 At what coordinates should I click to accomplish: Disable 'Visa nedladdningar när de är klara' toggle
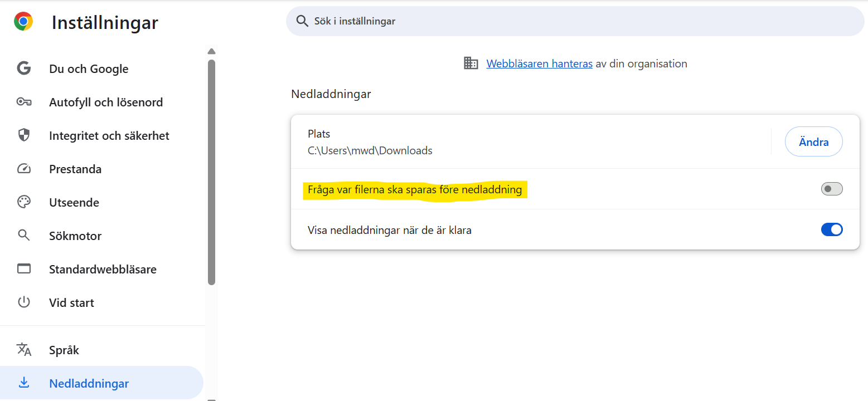(x=831, y=229)
